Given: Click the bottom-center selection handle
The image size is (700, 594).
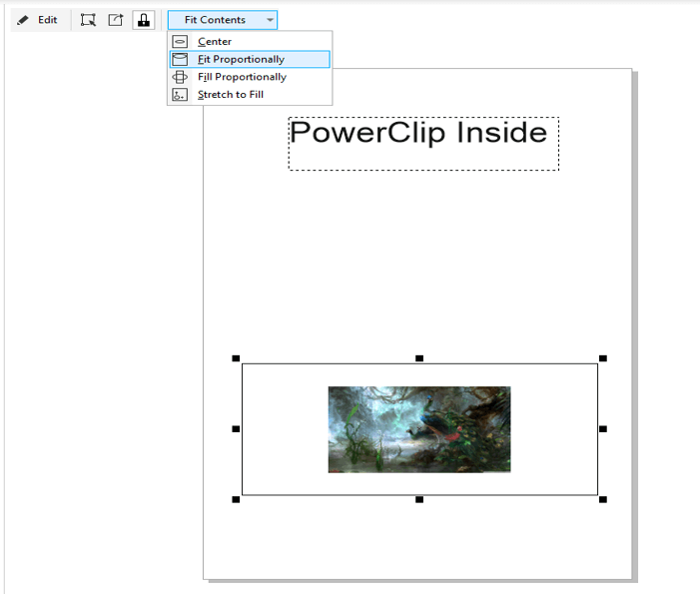Looking at the screenshot, I should tap(419, 499).
